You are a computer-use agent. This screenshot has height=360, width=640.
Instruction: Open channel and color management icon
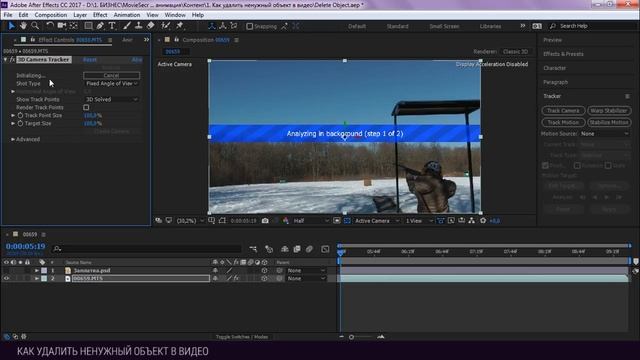click(286, 221)
